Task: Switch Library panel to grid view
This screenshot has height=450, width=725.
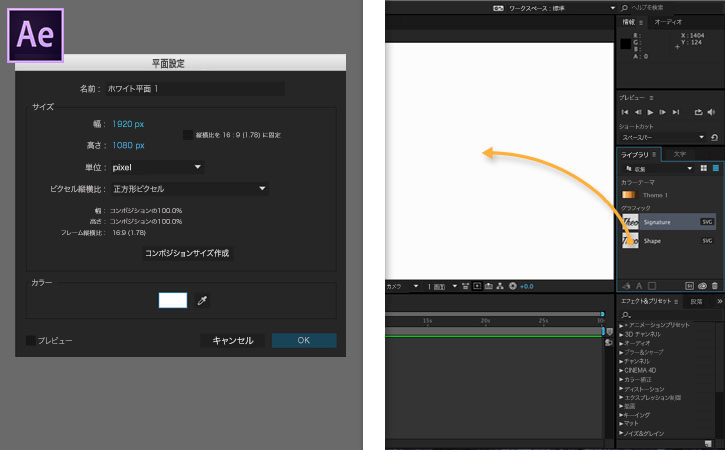Action: pos(704,168)
